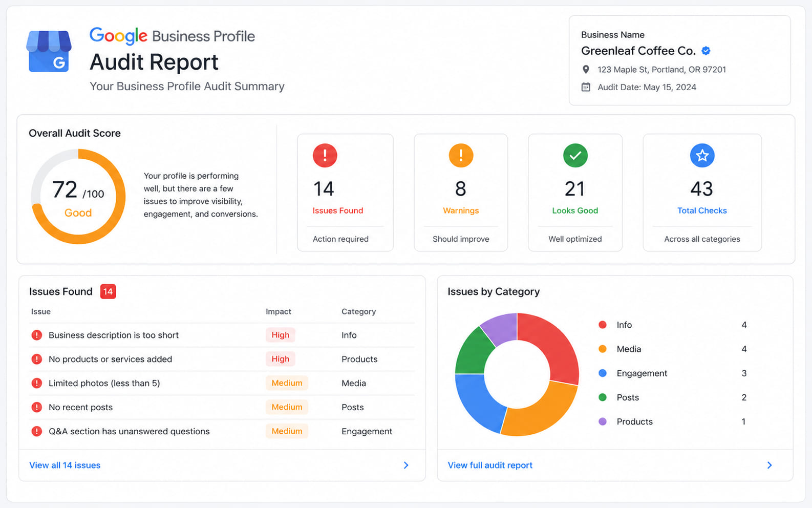
Task: Click the chevron arrow in the View all 14 issues row
Action: (x=406, y=465)
